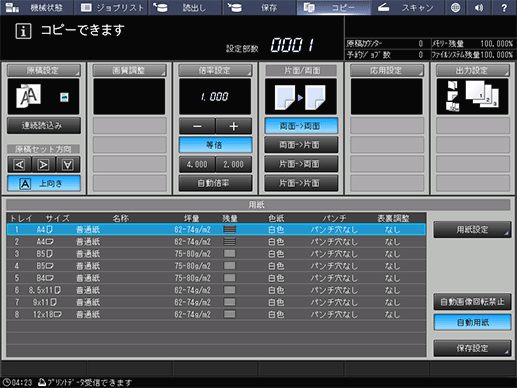
Task: Select 等倍 full size zoom
Action: click(x=215, y=145)
